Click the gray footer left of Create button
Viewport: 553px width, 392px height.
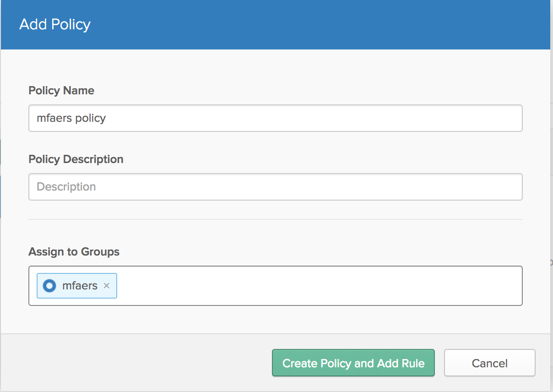(137, 363)
